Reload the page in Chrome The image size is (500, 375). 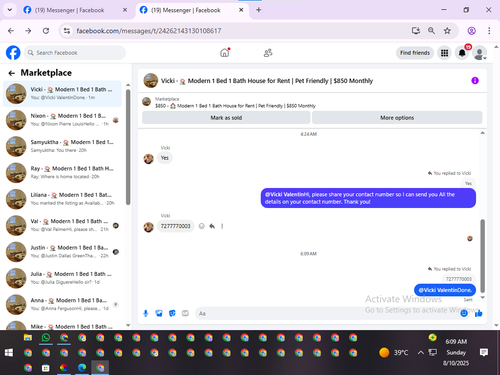tap(46, 31)
